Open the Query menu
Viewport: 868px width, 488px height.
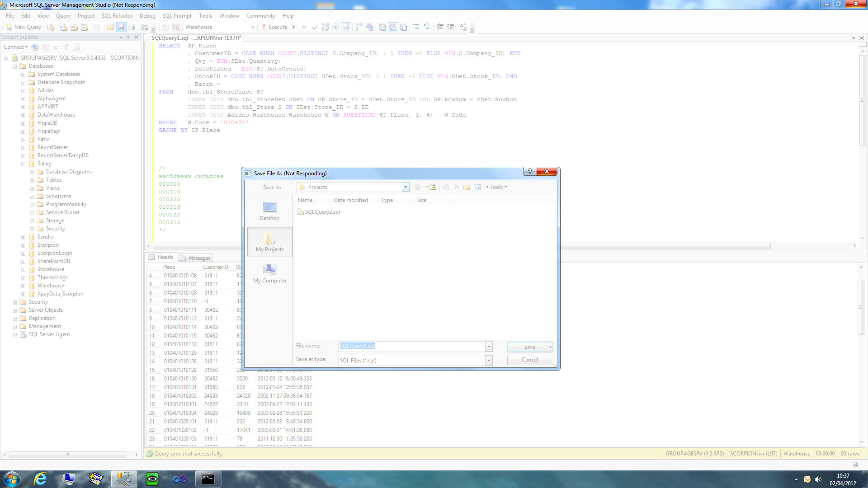(63, 16)
